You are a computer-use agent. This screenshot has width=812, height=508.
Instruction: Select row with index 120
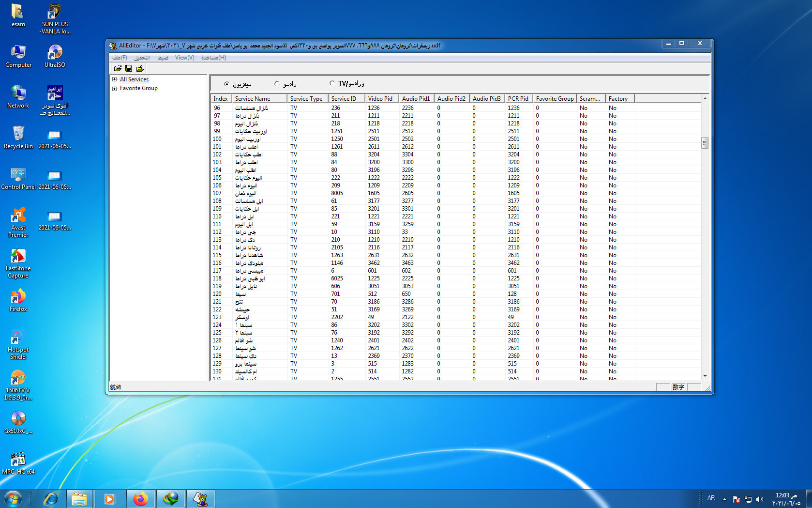(x=456, y=294)
